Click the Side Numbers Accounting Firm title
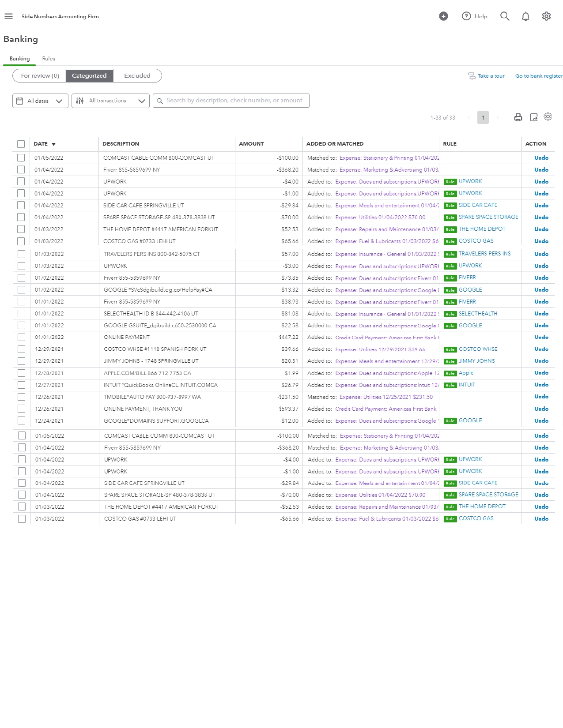The height and width of the screenshot is (728, 563). 60,16
